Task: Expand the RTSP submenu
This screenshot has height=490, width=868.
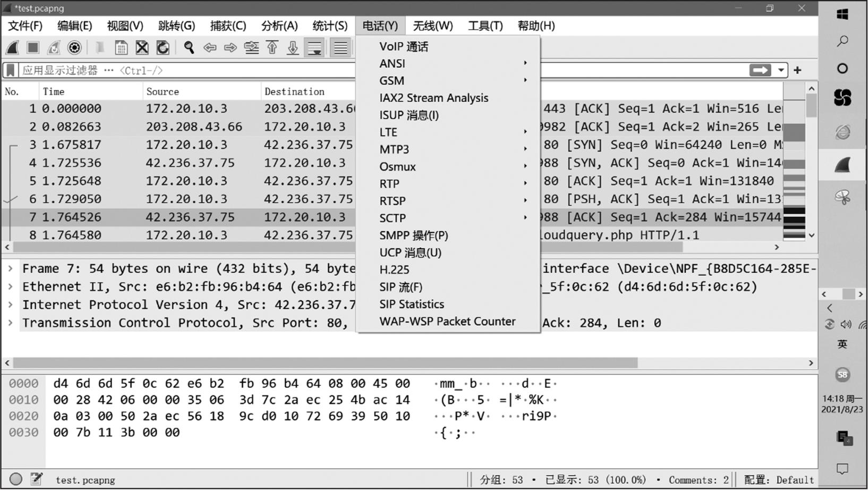Action: (448, 201)
